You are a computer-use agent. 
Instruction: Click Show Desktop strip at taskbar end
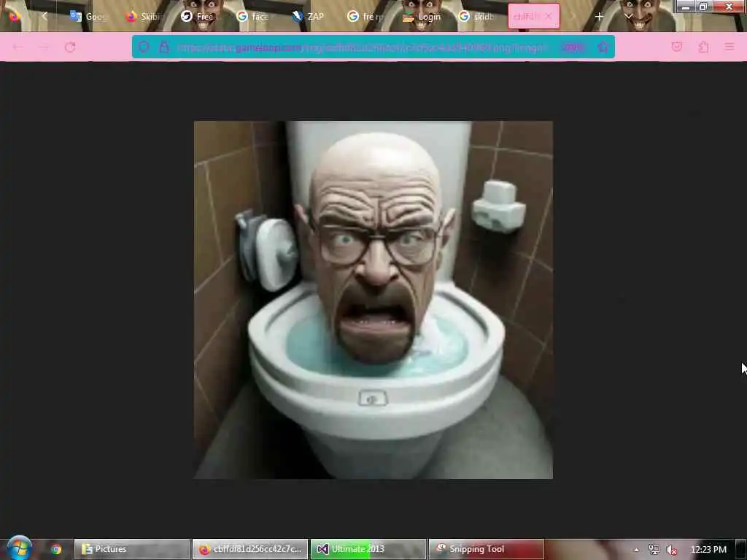click(741, 550)
